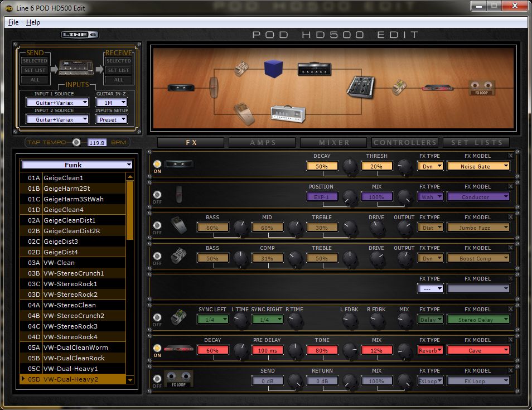Click the Noise Gate row device icon

[x=179, y=164]
